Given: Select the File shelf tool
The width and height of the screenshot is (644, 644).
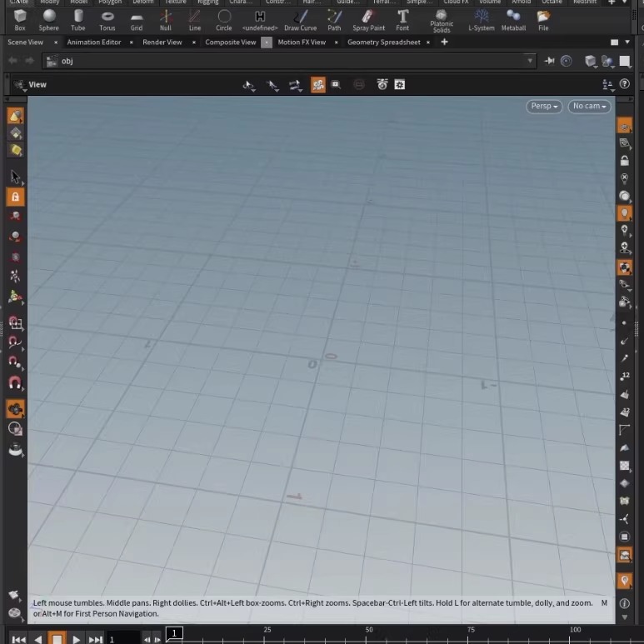Looking at the screenshot, I should coord(543,21).
